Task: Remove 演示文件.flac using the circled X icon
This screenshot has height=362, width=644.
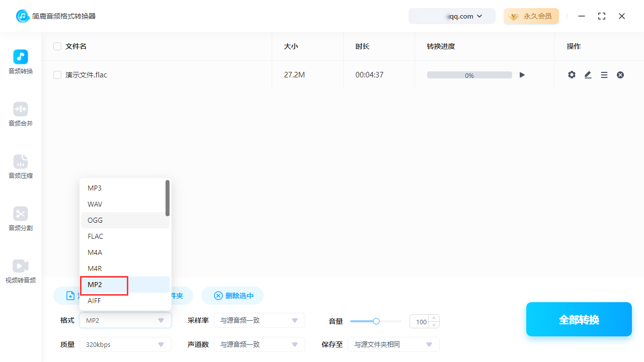Action: coord(620,74)
